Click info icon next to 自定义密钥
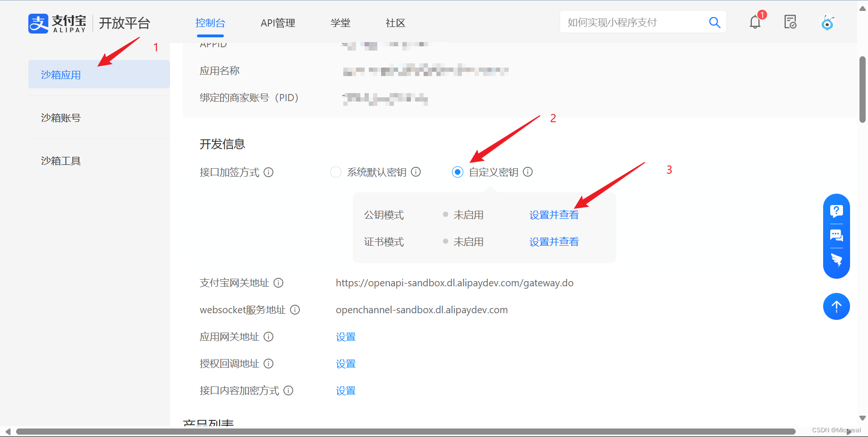 [528, 172]
